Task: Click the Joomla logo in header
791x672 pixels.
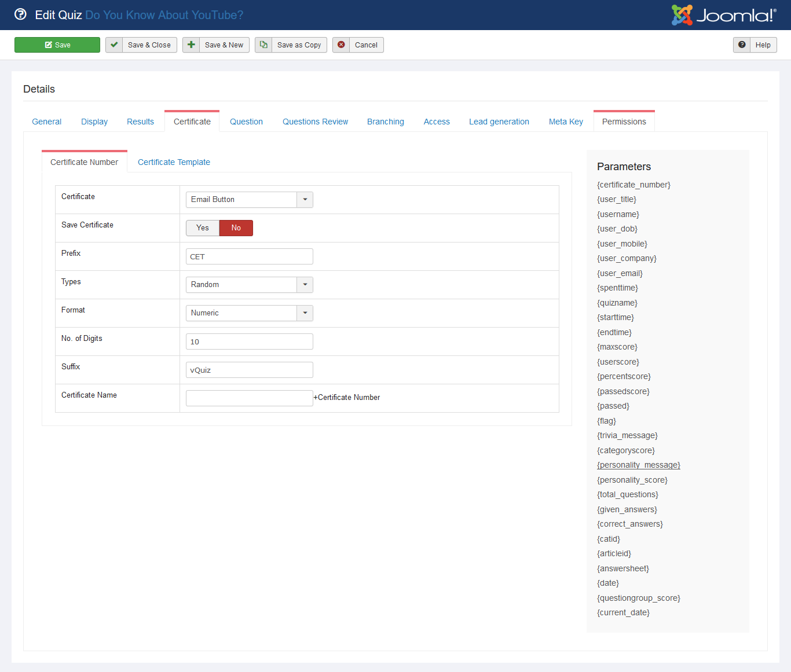Action: click(723, 15)
